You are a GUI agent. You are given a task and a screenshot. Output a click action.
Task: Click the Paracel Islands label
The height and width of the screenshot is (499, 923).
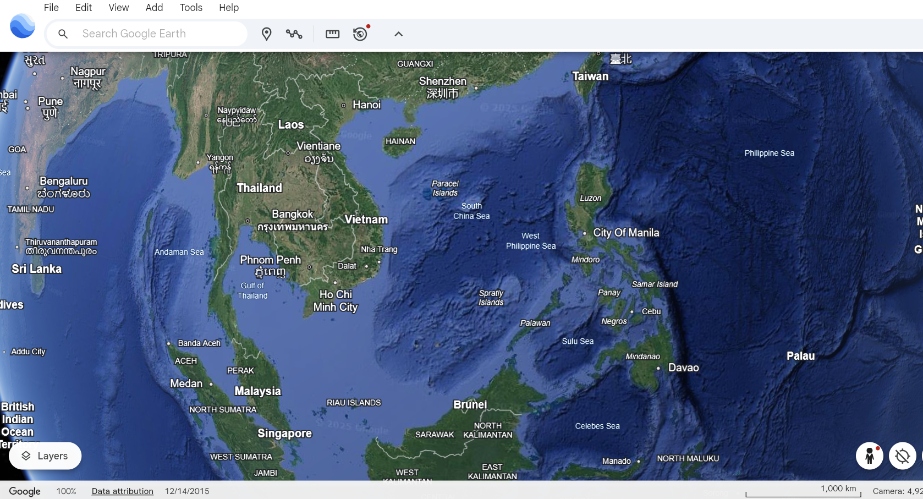(445, 188)
